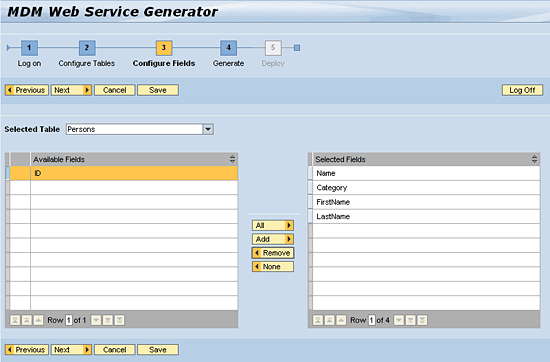
Task: Click the top Save button
Action: point(158,90)
